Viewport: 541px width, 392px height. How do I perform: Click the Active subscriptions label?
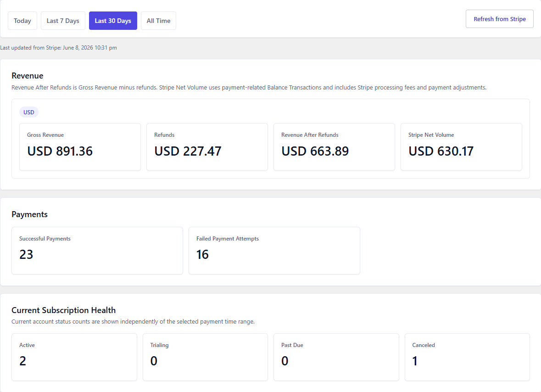click(27, 345)
